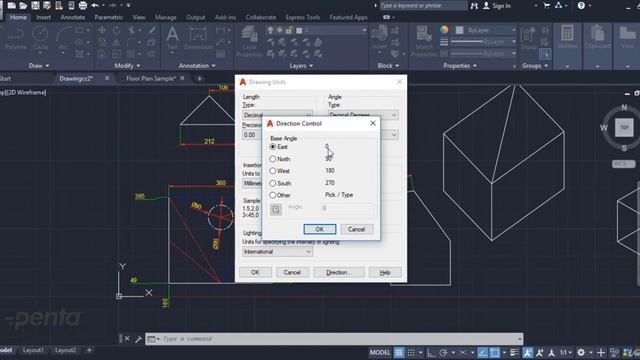Open Direction button in Drawing Units
Image resolution: width=640 pixels, height=360 pixels.
[338, 272]
